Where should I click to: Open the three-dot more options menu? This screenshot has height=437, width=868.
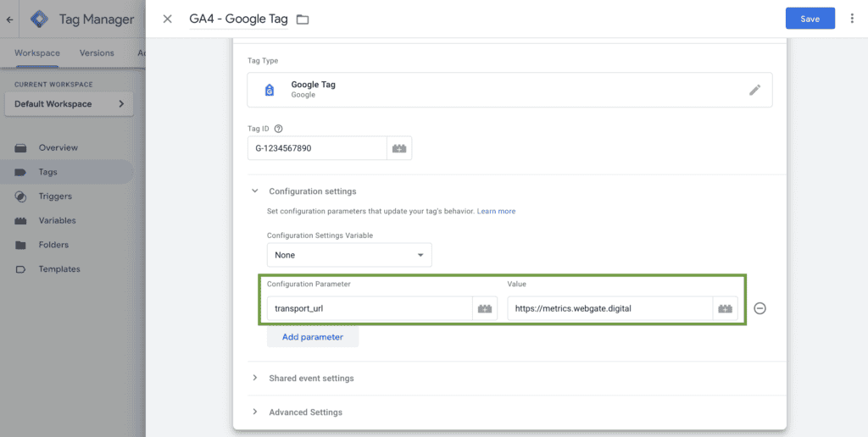click(x=852, y=19)
